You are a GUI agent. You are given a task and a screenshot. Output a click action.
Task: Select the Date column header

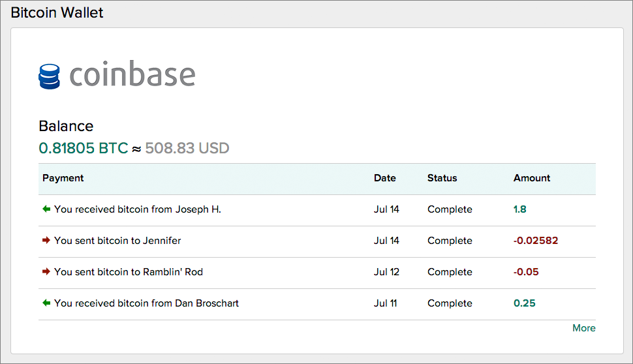click(x=385, y=178)
